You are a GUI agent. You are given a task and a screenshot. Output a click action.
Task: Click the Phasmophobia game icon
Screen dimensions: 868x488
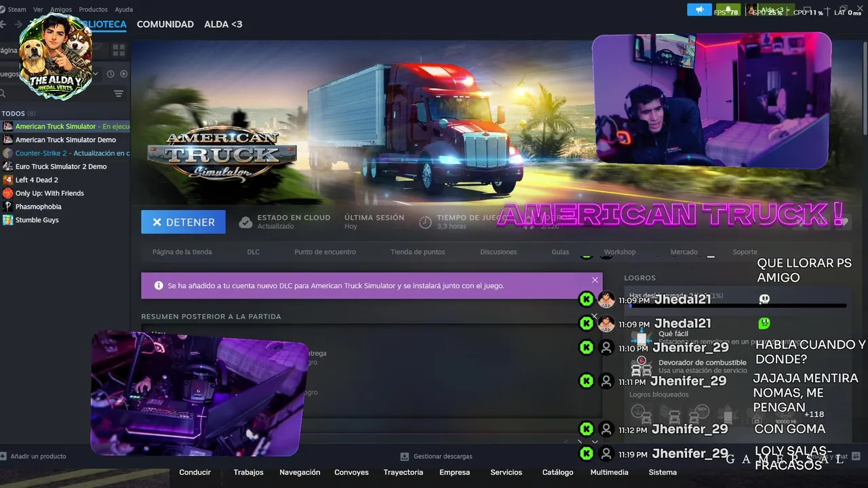click(x=7, y=207)
